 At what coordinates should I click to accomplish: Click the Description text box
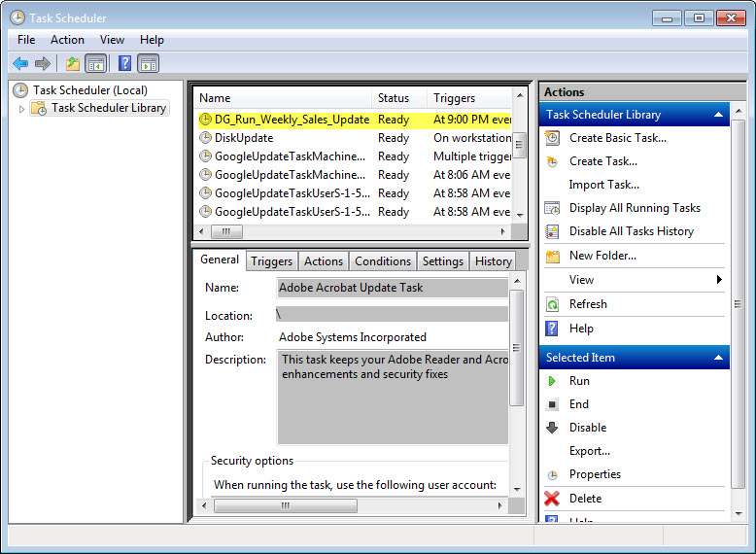[x=393, y=398]
